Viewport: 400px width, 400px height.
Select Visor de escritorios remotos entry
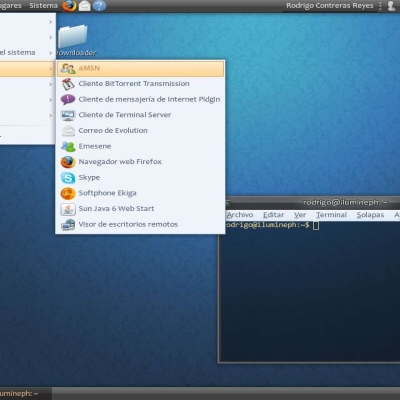(x=128, y=225)
